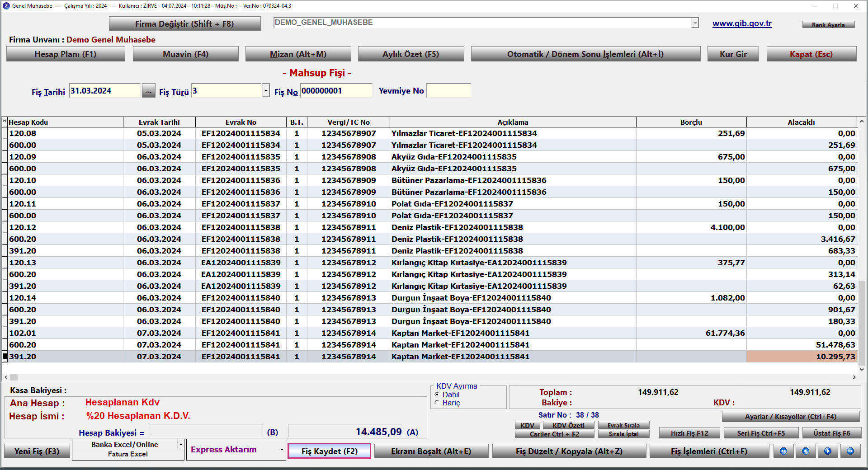
Task: Expand the Banka Excel/Online dropdown
Action: point(181,444)
